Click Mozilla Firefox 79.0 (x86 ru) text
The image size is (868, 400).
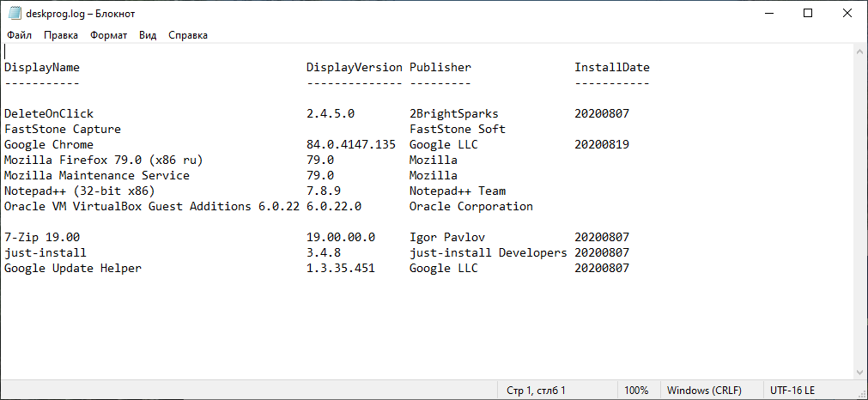click(104, 161)
